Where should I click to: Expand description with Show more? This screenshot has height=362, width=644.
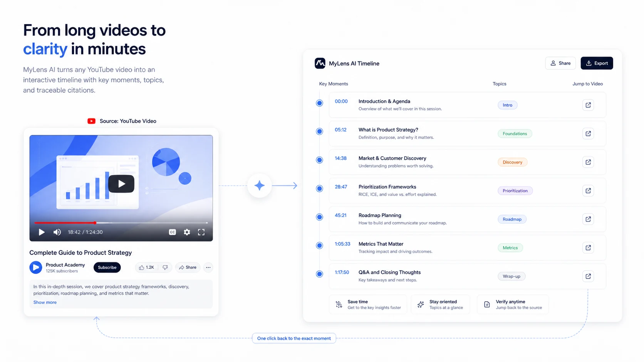[45, 302]
